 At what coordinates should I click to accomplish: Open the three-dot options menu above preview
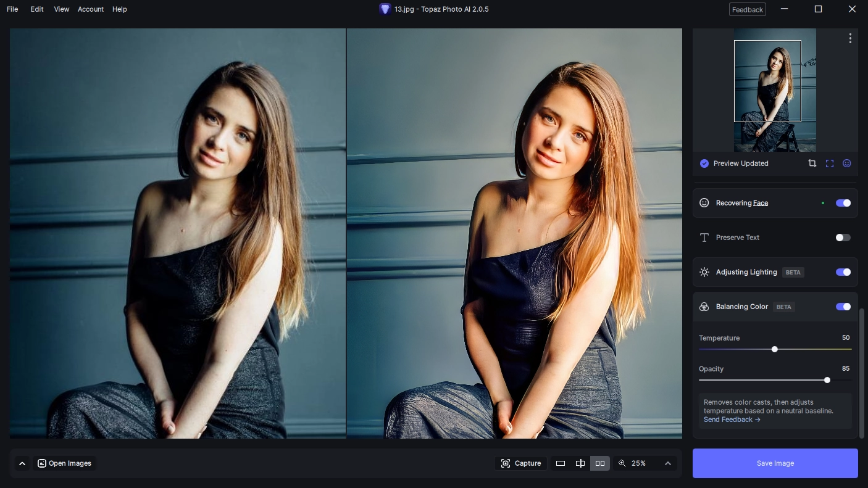click(x=850, y=38)
